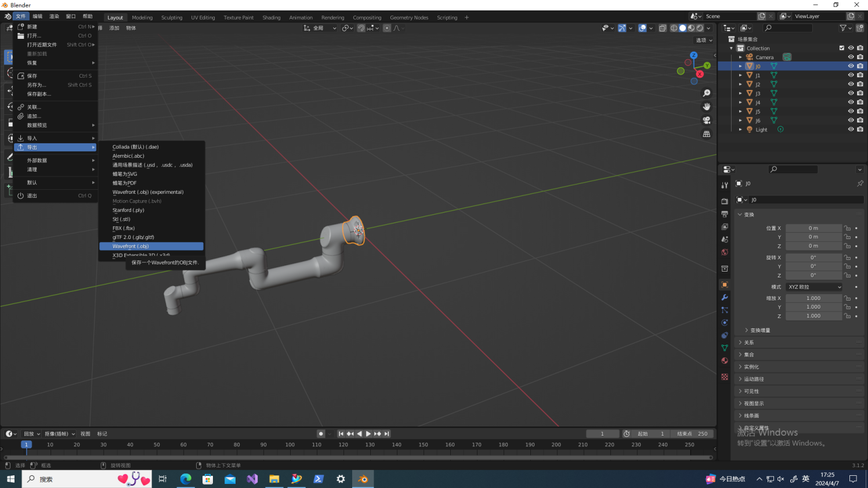Click scale Y value field

click(x=813, y=307)
